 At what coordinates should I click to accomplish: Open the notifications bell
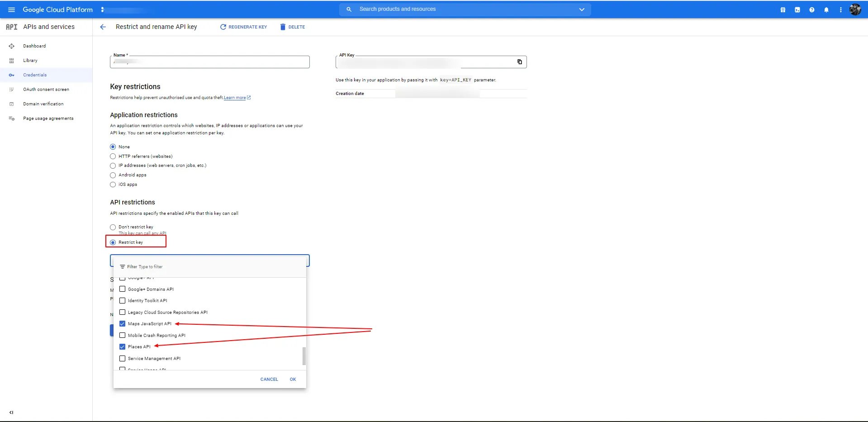tap(826, 9)
